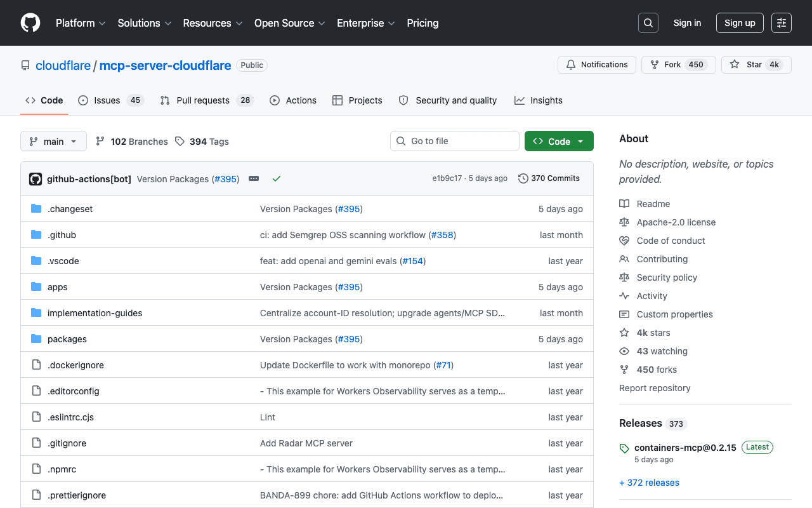Click the eye icon beside 43 watching

tap(624, 351)
